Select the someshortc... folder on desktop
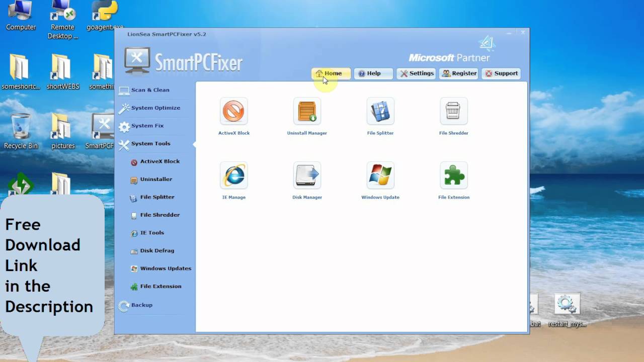The image size is (644, 362). 21,71
